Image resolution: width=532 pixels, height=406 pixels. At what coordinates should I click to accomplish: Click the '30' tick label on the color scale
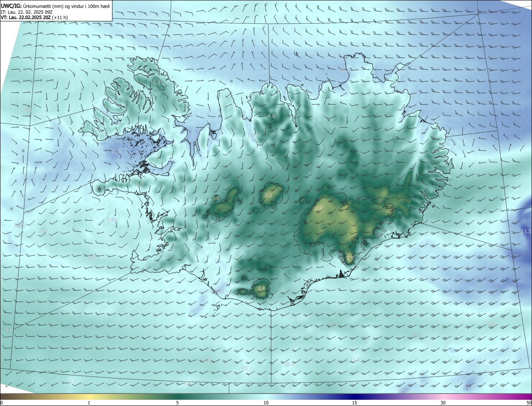(x=443, y=403)
